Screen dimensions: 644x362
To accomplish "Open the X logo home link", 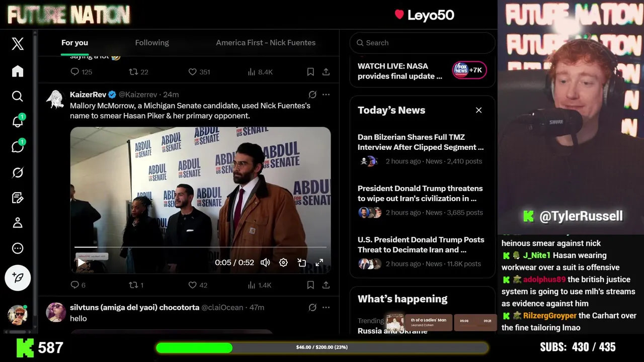I will coord(18,44).
